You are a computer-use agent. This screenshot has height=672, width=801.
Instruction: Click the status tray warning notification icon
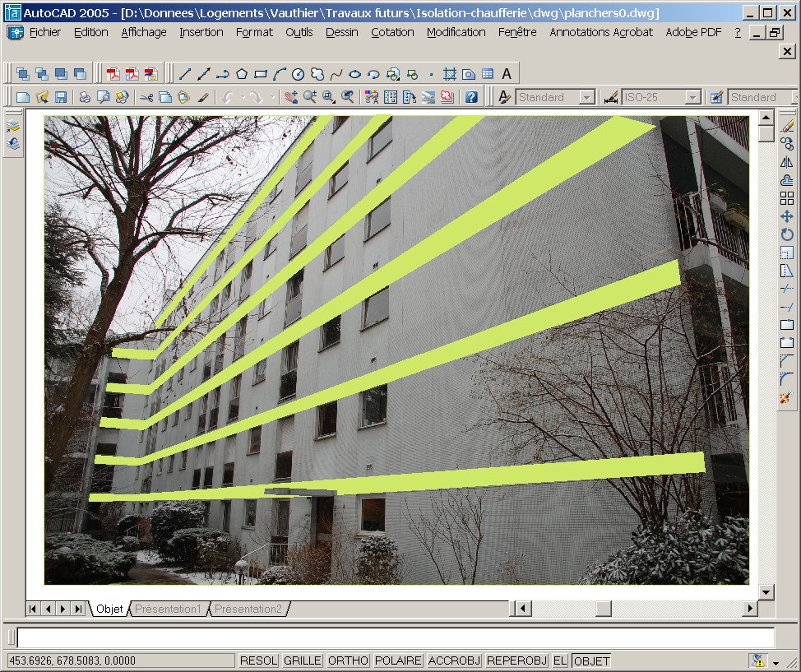pyautogui.click(x=758, y=661)
